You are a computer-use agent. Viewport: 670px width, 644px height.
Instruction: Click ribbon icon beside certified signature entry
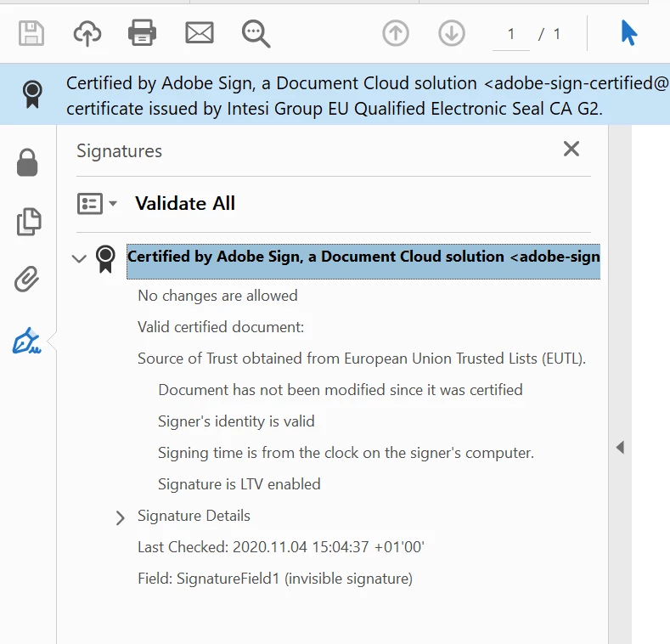(x=105, y=259)
